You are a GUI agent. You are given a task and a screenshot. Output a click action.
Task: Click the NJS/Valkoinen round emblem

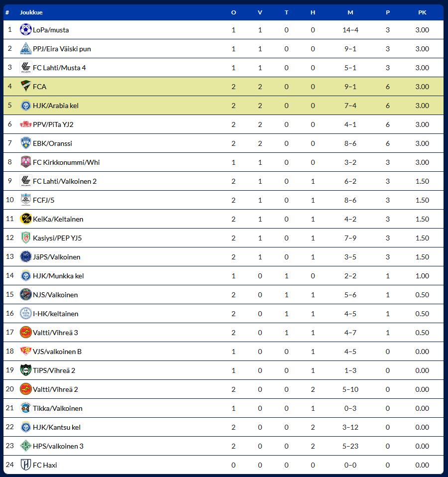click(25, 294)
